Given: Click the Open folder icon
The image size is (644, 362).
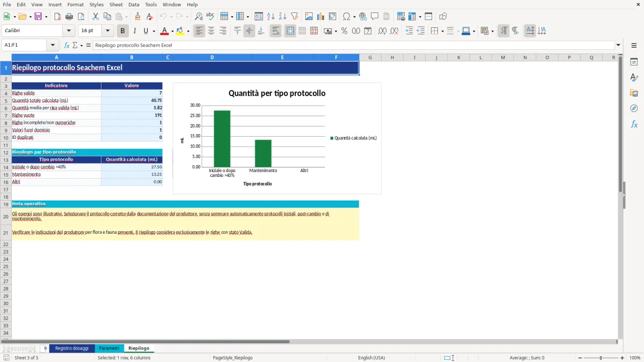Looking at the screenshot, I should coord(22,17).
